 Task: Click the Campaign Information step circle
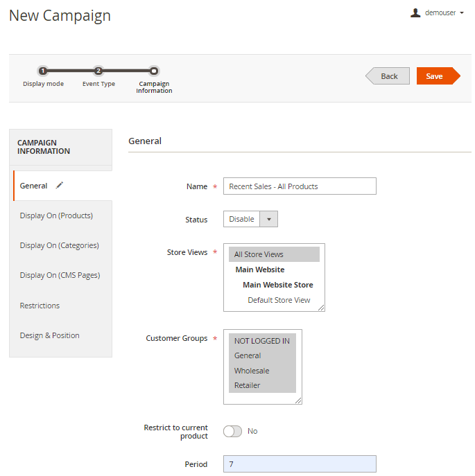tap(154, 71)
